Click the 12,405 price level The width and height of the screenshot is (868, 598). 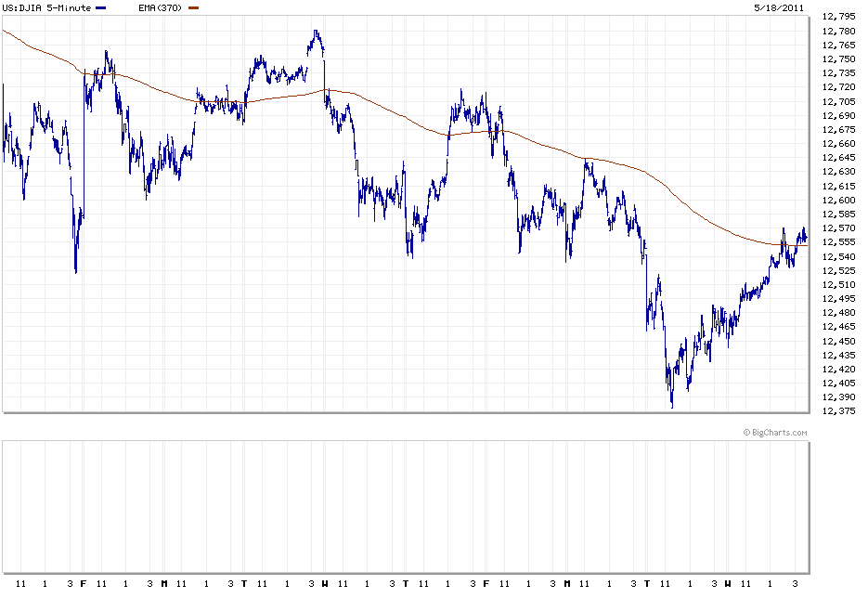pos(838,383)
